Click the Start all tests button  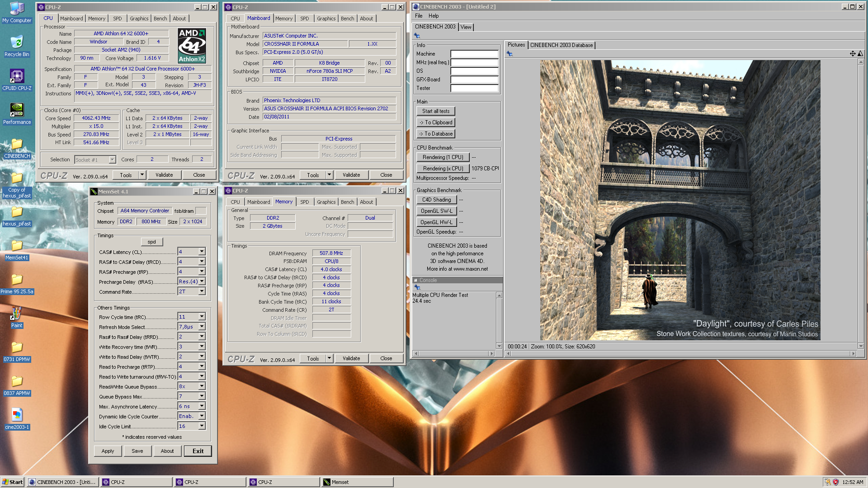436,111
